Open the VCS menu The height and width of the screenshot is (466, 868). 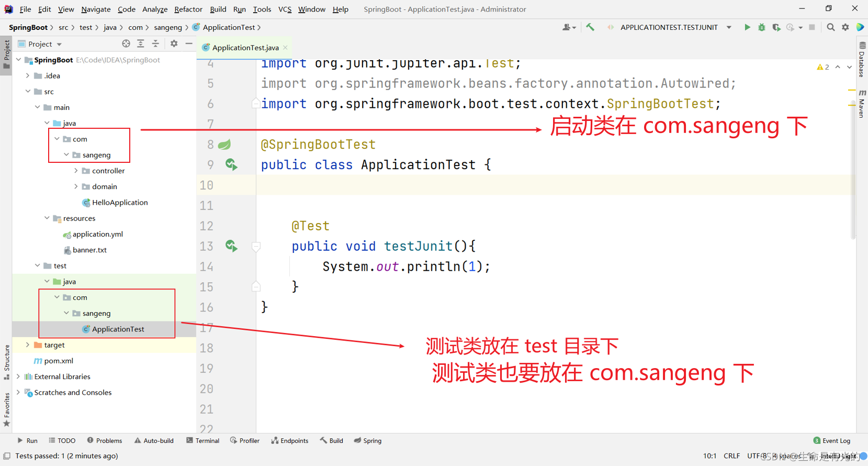285,9
